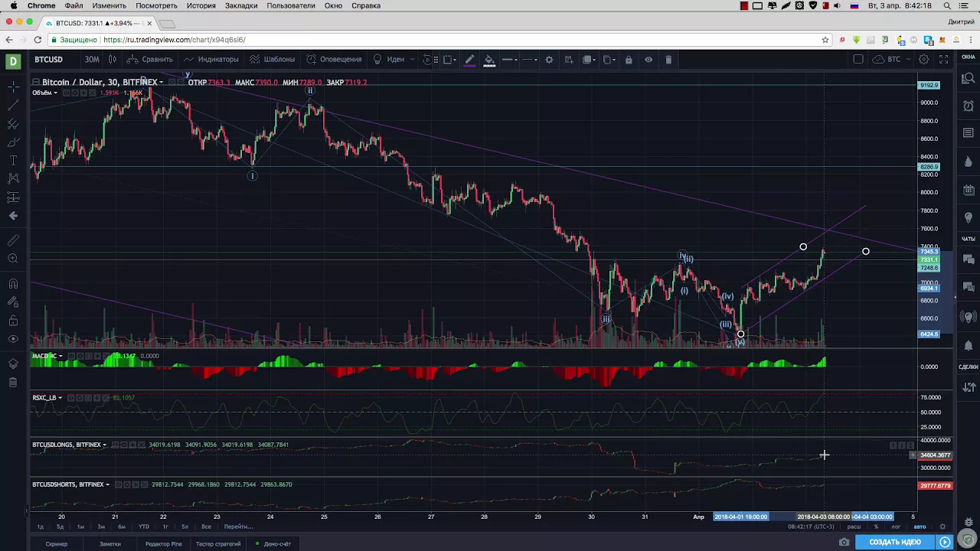
Task: Open the Закладки menu in Chrome
Action: [x=241, y=5]
